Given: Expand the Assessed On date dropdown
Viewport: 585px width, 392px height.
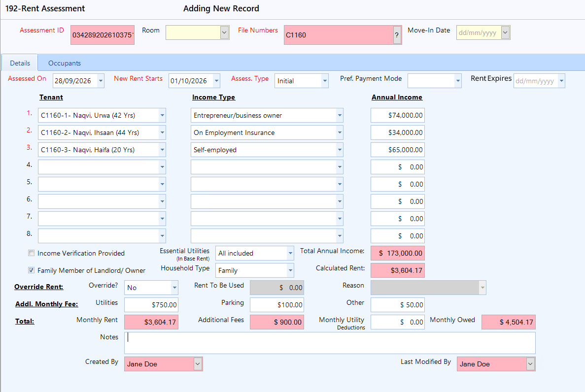Looking at the screenshot, I should pyautogui.click(x=101, y=81).
